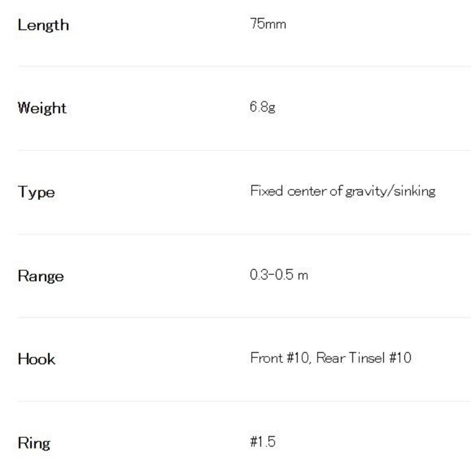Click the Type specification label
471x476 pixels.
[x=36, y=192]
